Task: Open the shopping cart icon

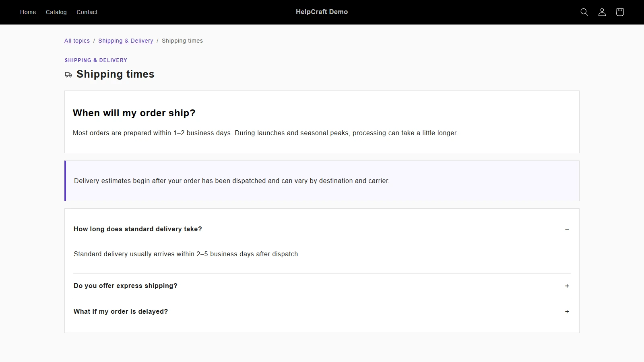Action: point(620,12)
